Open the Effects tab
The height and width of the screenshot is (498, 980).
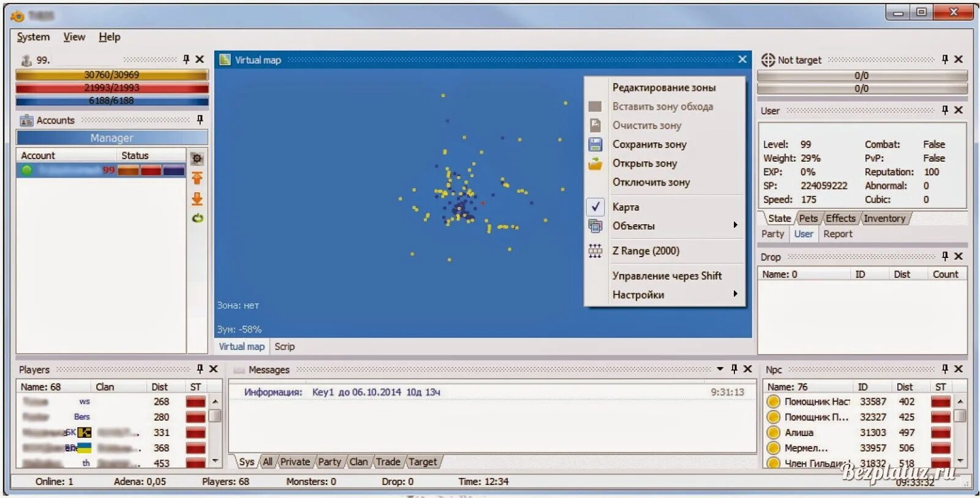point(840,219)
